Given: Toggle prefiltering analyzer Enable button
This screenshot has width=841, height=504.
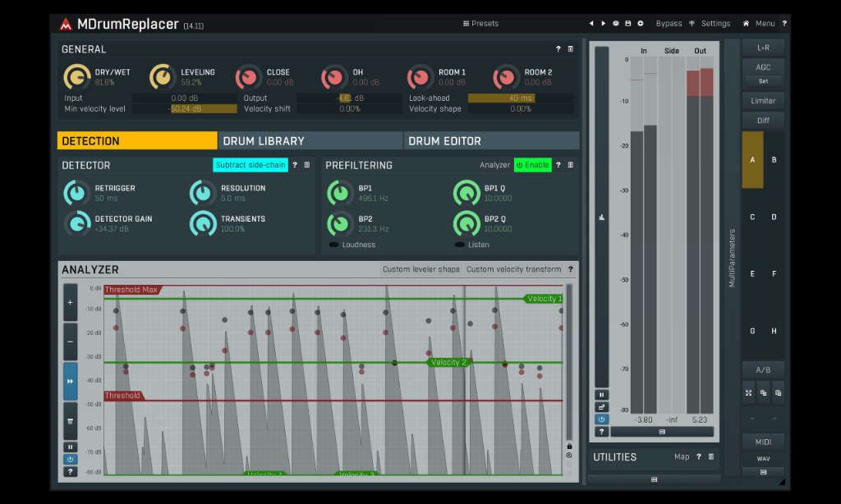Looking at the screenshot, I should pos(532,165).
